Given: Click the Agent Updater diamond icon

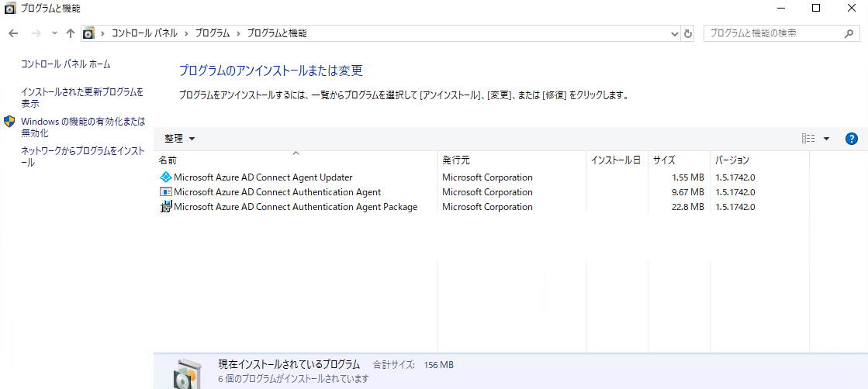Looking at the screenshot, I should click(x=165, y=177).
